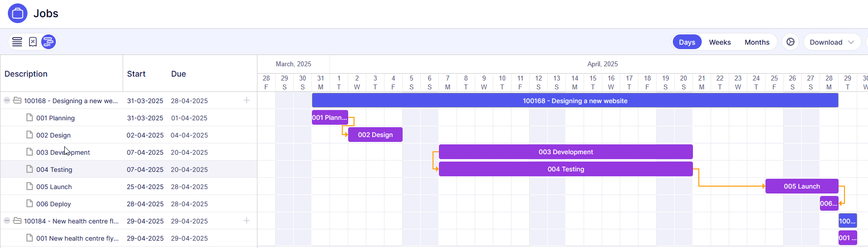Click the 004 Testing Gantt bar
Image resolution: width=868 pixels, height=248 pixels.
565,169
